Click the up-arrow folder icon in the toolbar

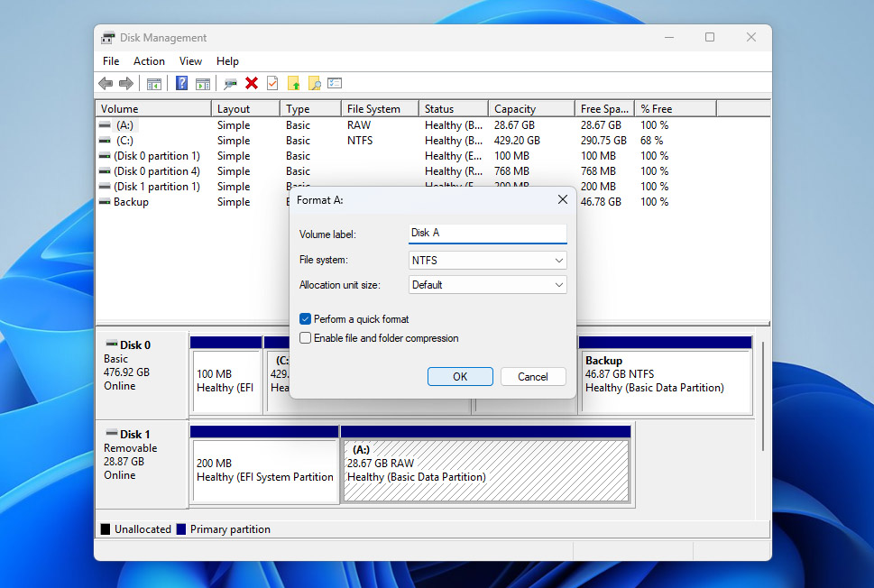295,83
